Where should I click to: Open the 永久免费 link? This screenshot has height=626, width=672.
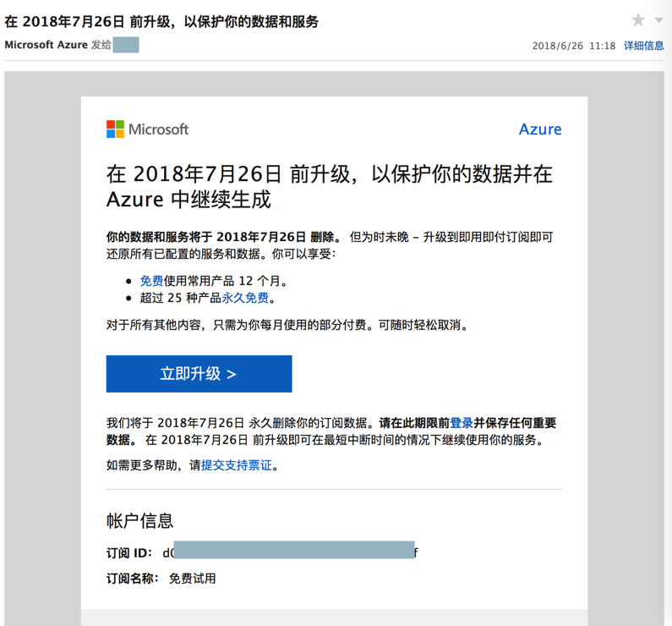tap(245, 298)
